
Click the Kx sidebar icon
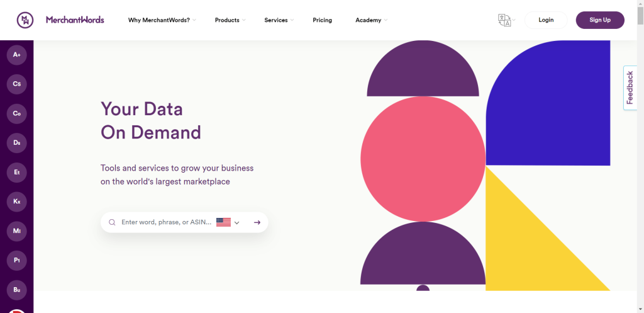17,202
